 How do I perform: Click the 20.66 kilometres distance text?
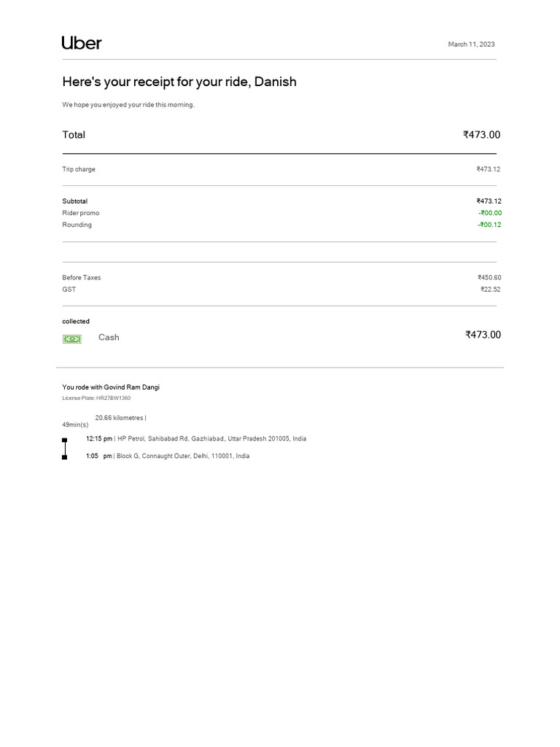click(119, 418)
